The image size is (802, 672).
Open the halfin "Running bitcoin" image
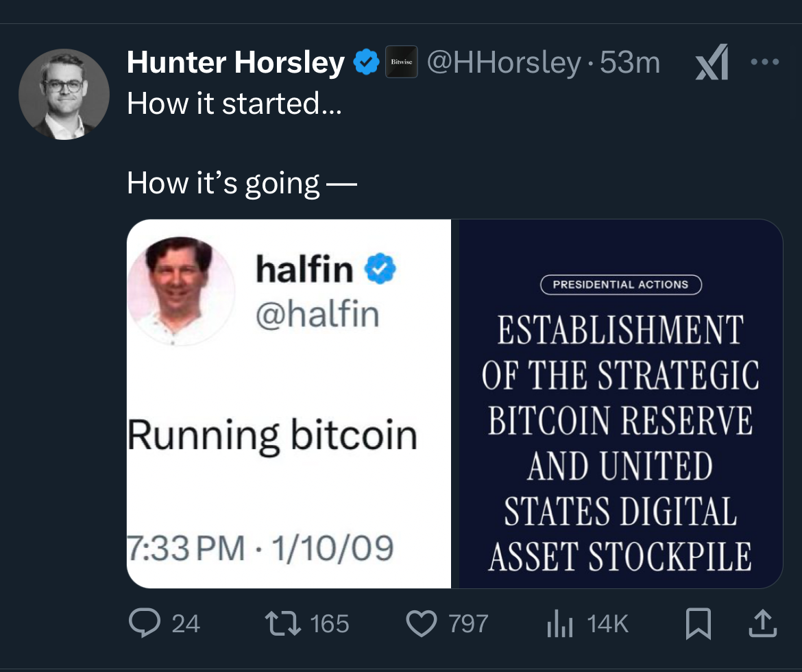289,404
